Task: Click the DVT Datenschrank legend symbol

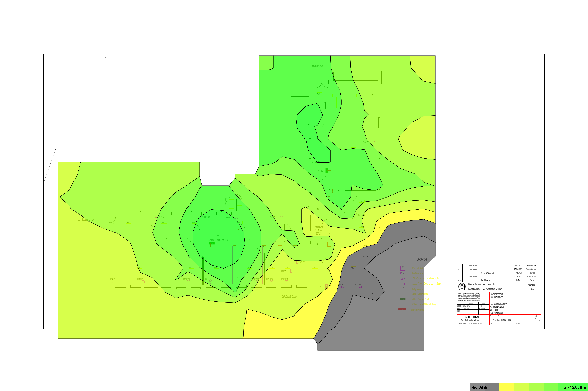Action: (x=403, y=268)
